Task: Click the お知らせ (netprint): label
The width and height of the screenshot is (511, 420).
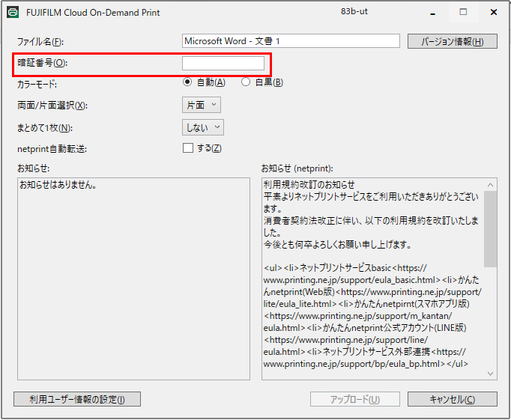Action: click(x=297, y=168)
